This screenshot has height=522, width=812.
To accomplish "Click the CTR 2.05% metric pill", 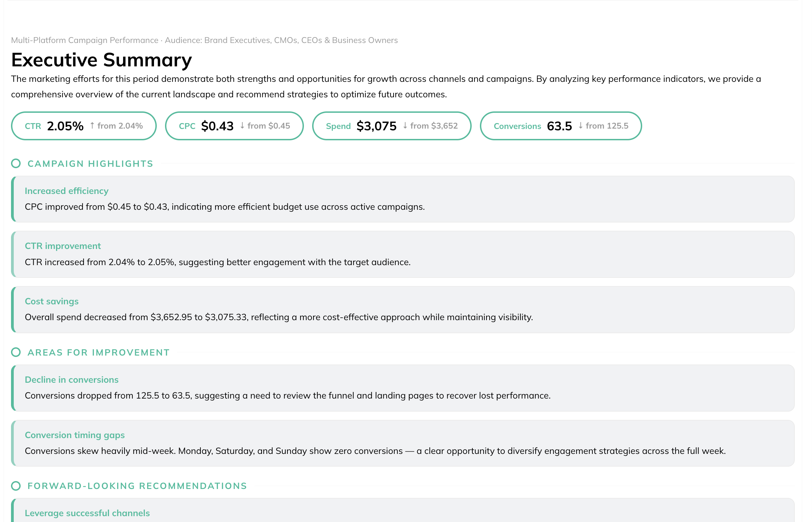I will (84, 126).
